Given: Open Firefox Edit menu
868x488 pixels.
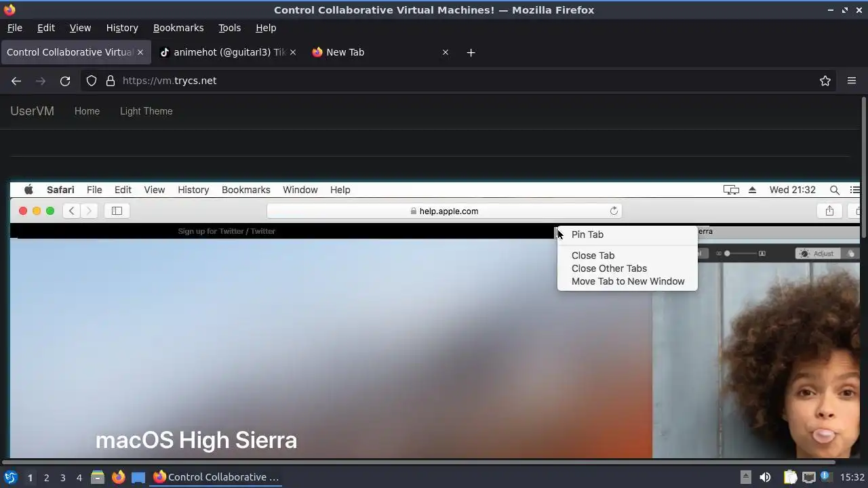Looking at the screenshot, I should [x=46, y=28].
